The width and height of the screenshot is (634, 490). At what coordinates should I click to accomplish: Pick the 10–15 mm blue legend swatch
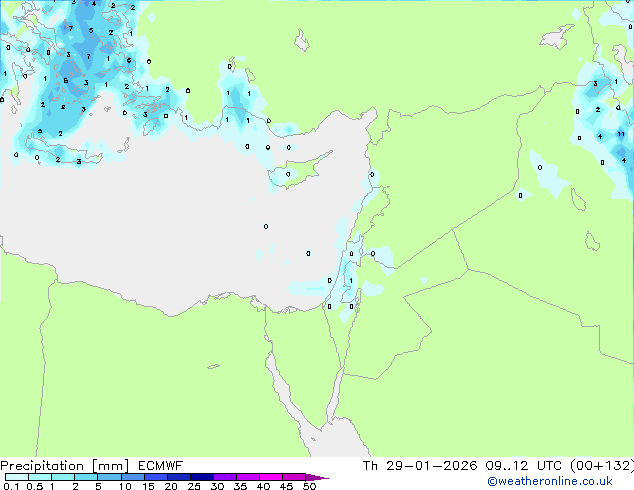coord(132,477)
